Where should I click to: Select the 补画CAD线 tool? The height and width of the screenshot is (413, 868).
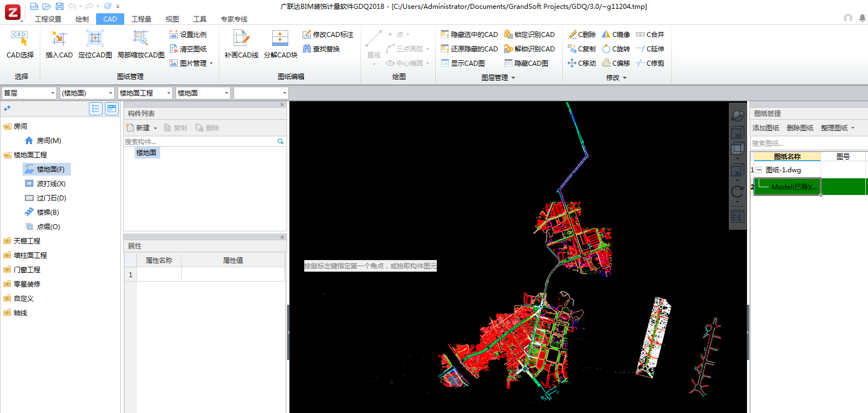[241, 45]
